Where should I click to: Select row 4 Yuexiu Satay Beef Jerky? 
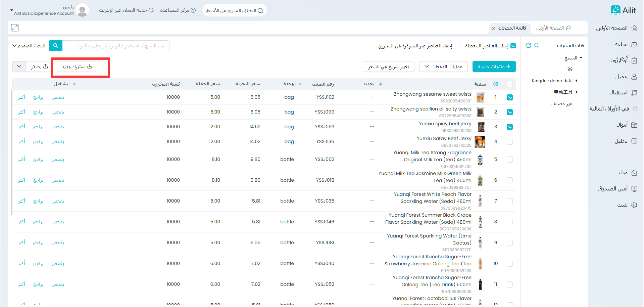click(x=510, y=142)
